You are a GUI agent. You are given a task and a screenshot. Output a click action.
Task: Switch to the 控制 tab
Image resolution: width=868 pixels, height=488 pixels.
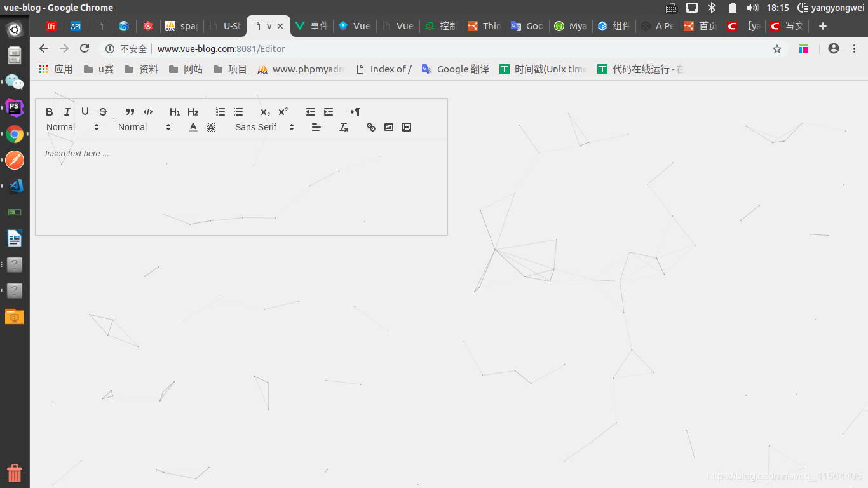click(x=441, y=26)
